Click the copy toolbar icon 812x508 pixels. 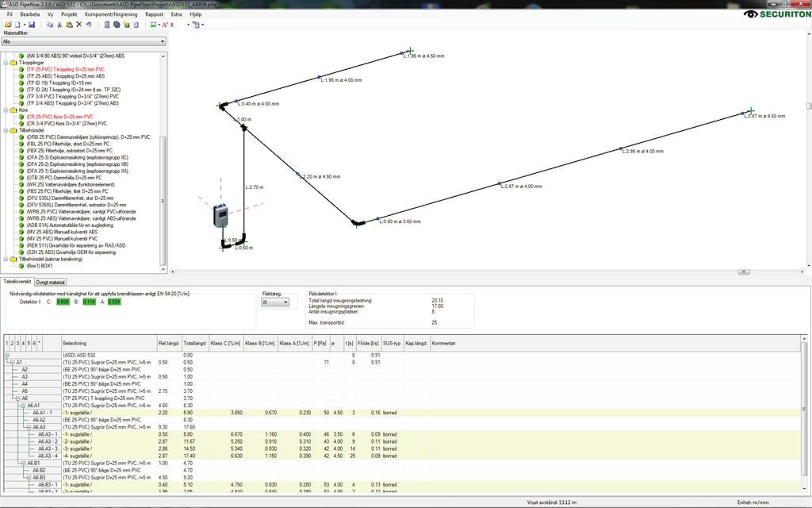pos(50,25)
